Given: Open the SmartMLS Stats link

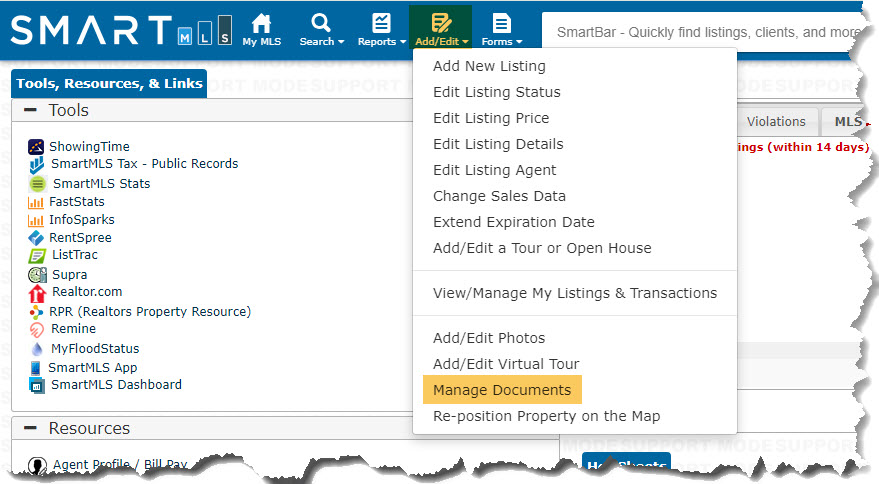Looking at the screenshot, I should tap(101, 184).
